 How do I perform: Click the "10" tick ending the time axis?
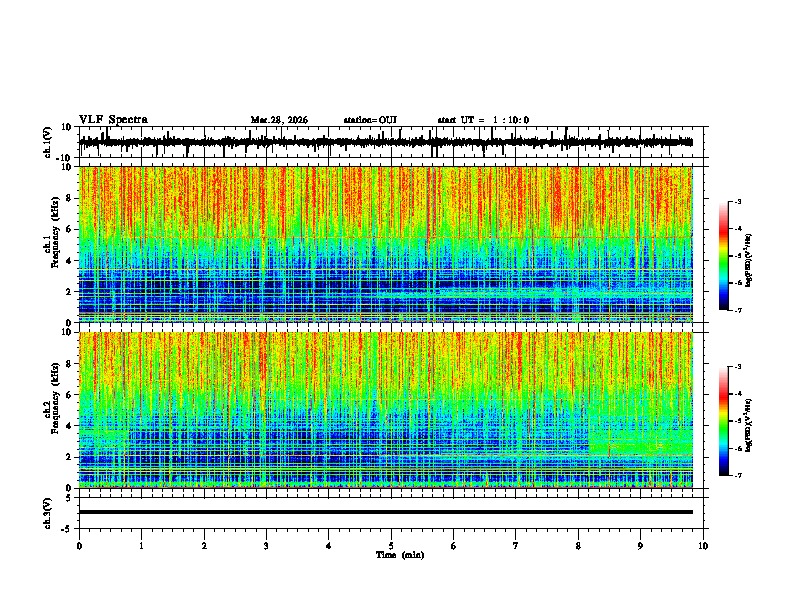click(703, 546)
